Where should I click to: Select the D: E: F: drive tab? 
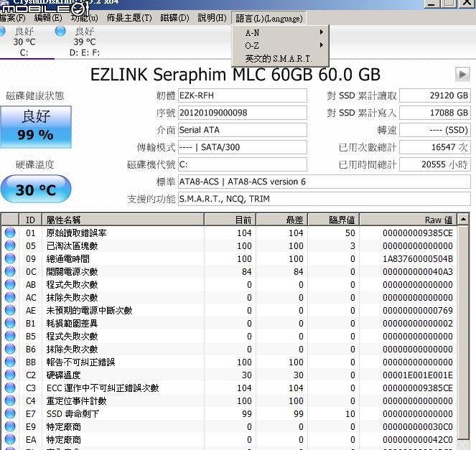(x=85, y=42)
